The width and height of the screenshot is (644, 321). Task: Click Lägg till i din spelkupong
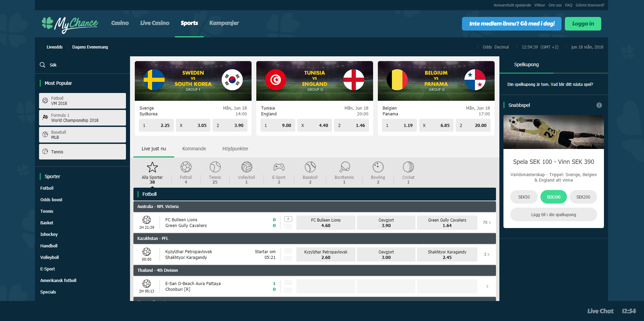click(553, 214)
